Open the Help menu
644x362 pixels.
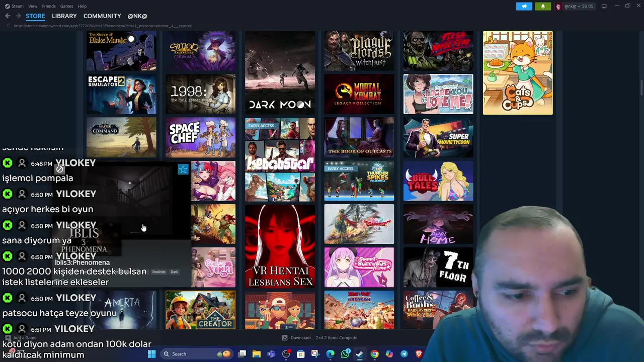(x=82, y=6)
